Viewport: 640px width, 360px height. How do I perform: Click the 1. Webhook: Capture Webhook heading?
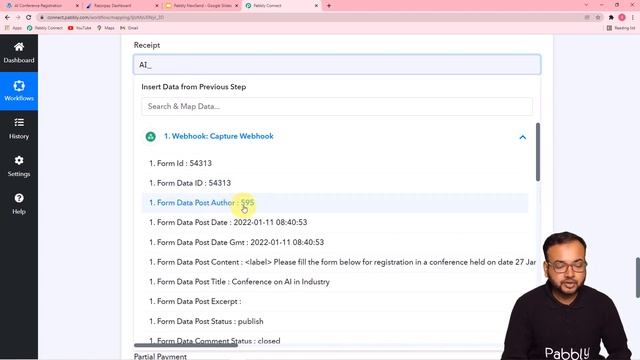pyautogui.click(x=219, y=136)
